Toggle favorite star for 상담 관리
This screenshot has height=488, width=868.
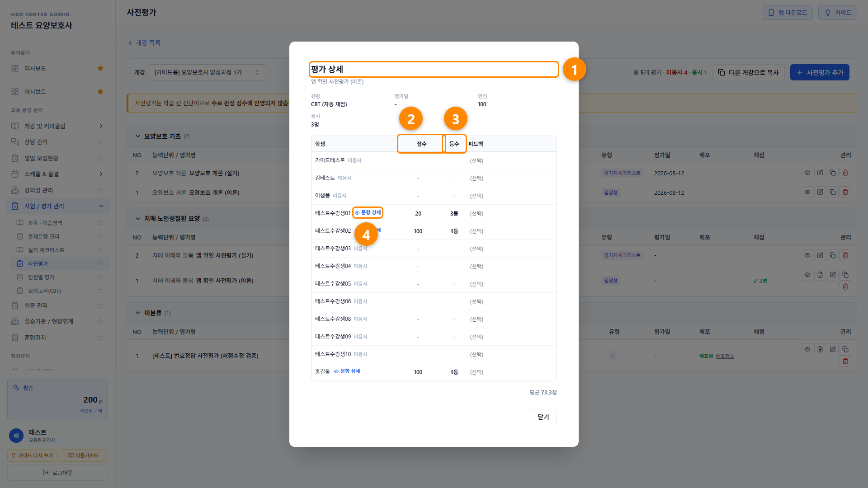point(100,142)
